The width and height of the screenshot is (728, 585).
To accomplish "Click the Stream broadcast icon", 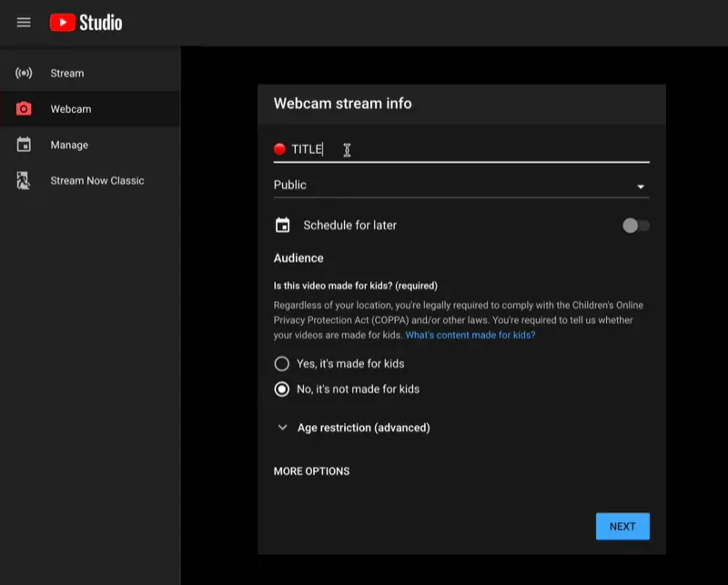I will click(x=24, y=73).
